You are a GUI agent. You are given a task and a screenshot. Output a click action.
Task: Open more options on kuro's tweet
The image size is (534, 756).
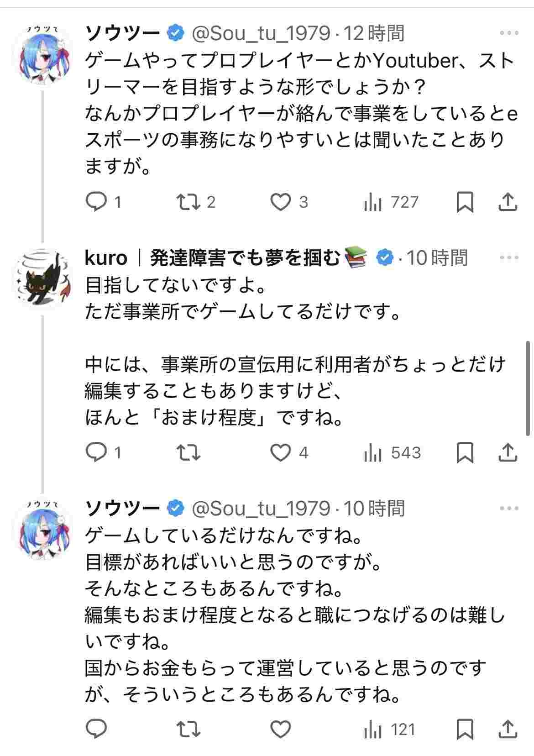tap(509, 257)
